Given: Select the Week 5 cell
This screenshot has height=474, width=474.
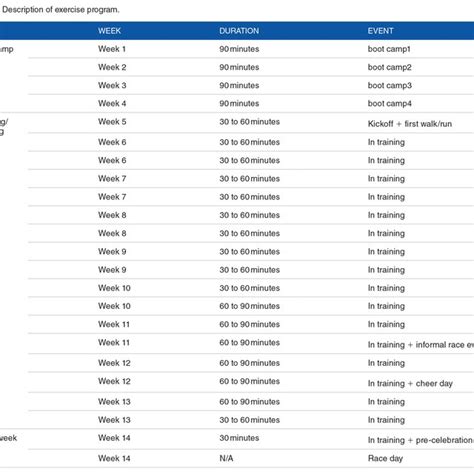Looking at the screenshot, I should pyautogui.click(x=112, y=122).
